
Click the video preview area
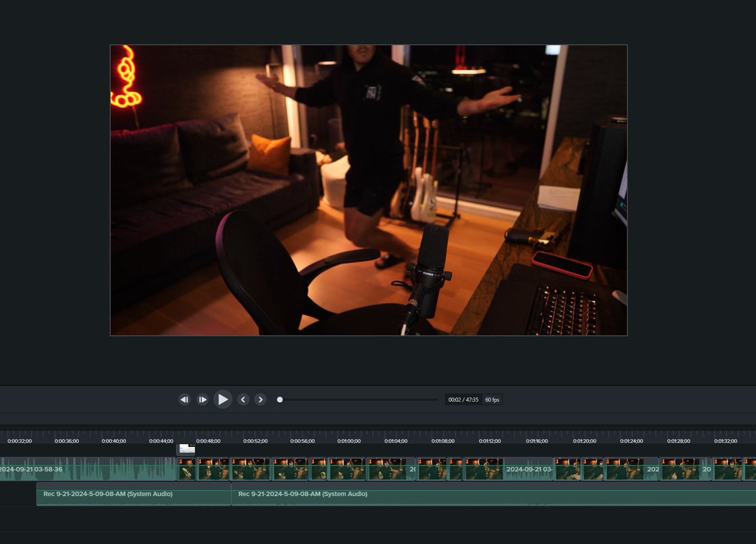click(369, 189)
